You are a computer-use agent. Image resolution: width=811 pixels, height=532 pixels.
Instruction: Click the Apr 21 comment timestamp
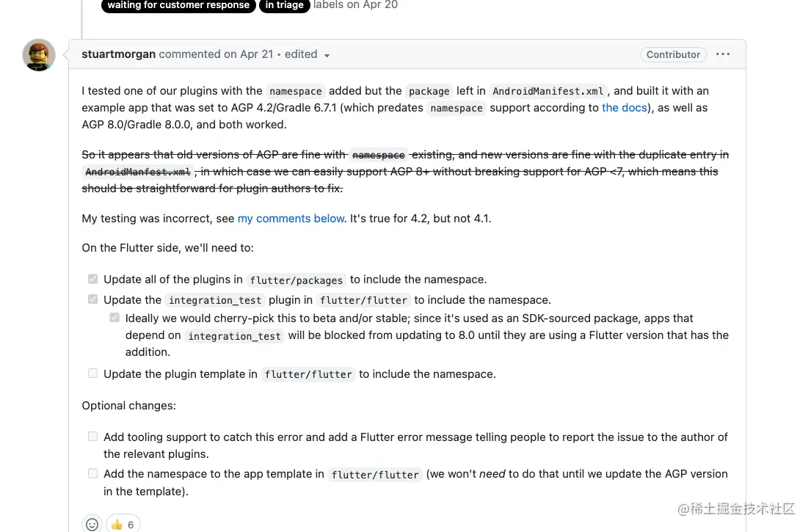pos(256,54)
